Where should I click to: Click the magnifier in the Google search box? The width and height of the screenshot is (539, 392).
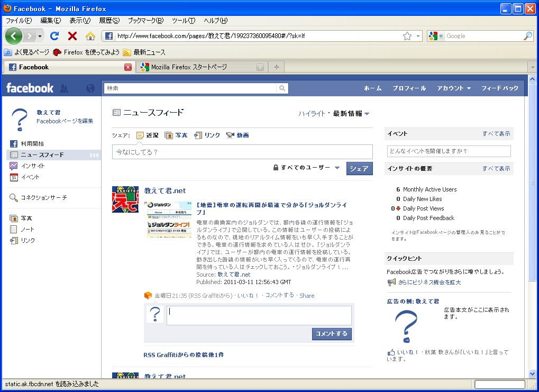pos(528,36)
